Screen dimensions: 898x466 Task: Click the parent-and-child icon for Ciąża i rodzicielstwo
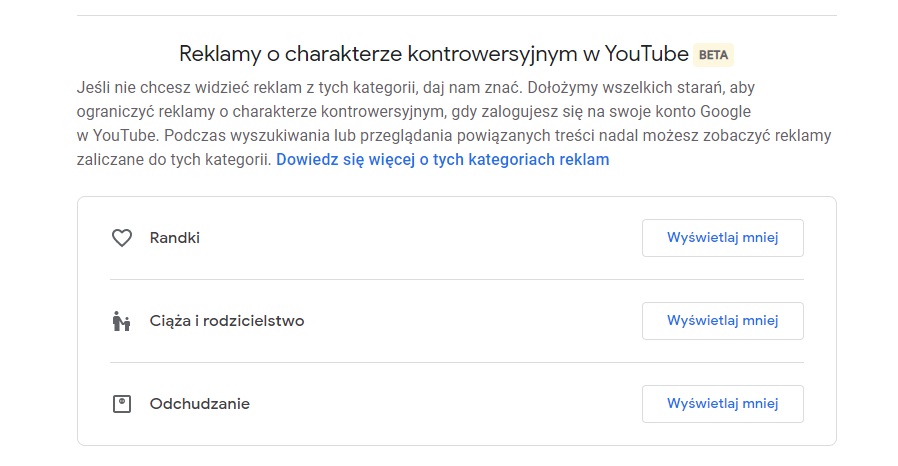122,321
